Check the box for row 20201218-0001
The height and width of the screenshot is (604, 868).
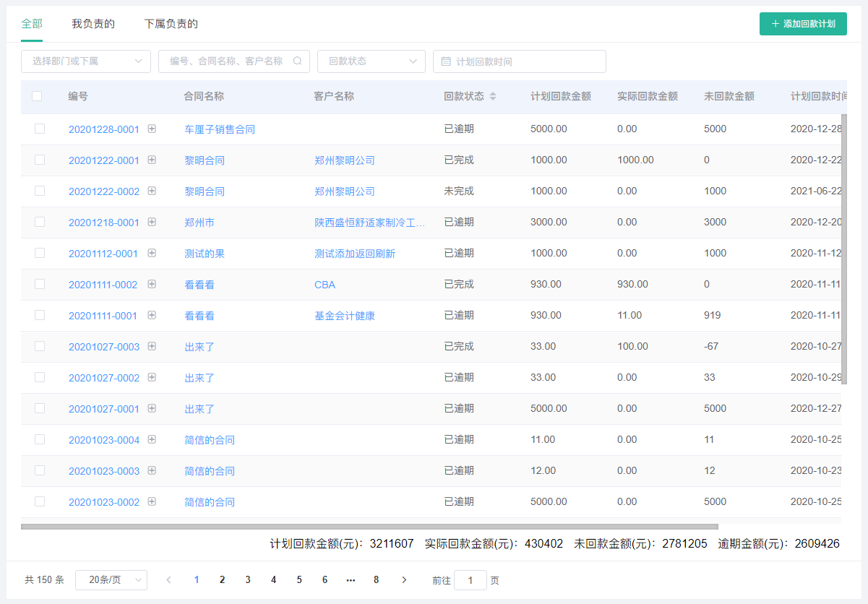(40, 222)
